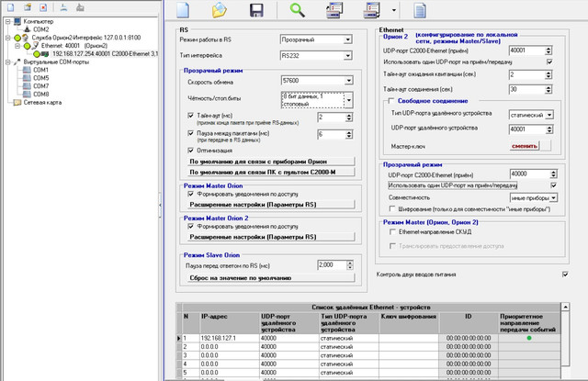Select COM7 virtual port in tree
Viewport: 588px width, 381px height.
point(40,86)
